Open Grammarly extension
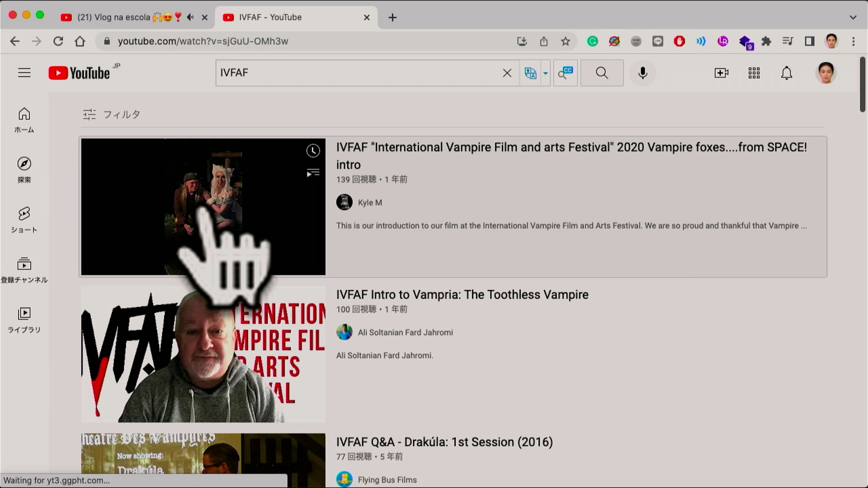The width and height of the screenshot is (868, 488). tap(592, 41)
